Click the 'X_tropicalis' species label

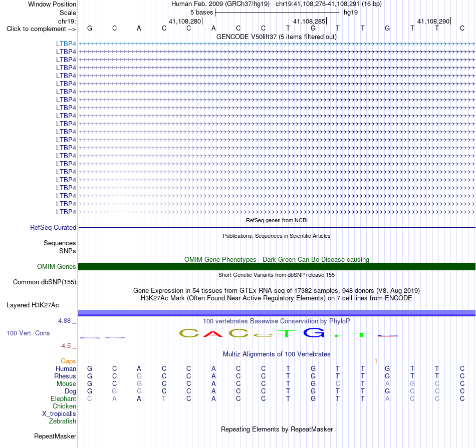point(59,414)
